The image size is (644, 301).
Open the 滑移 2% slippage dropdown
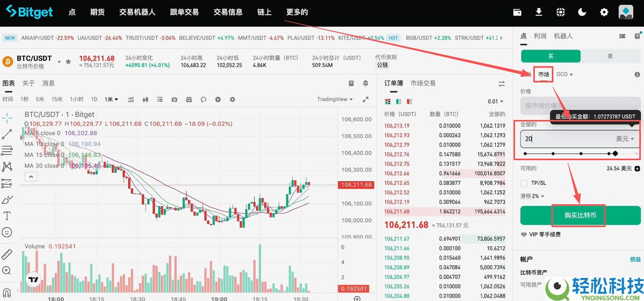tap(532, 196)
